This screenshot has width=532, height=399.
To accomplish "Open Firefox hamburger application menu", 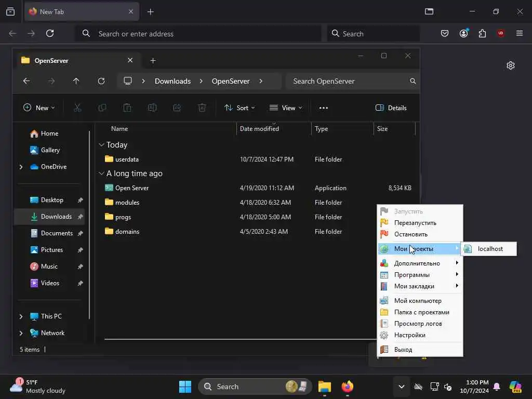I will click(x=520, y=33).
